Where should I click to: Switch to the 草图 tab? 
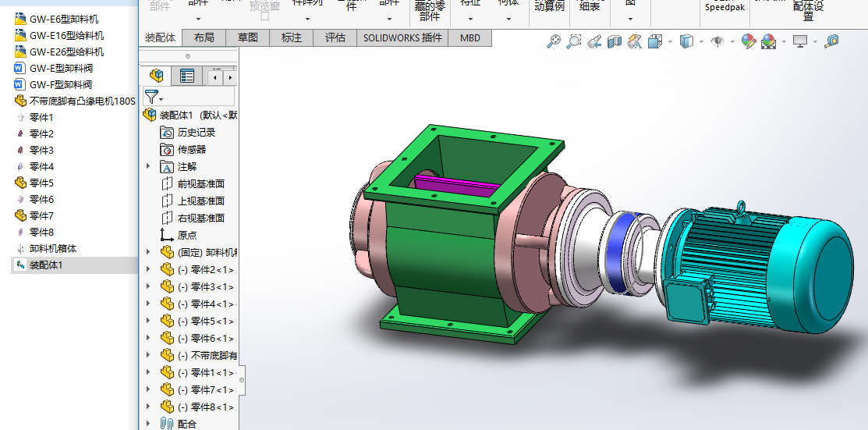[248, 37]
